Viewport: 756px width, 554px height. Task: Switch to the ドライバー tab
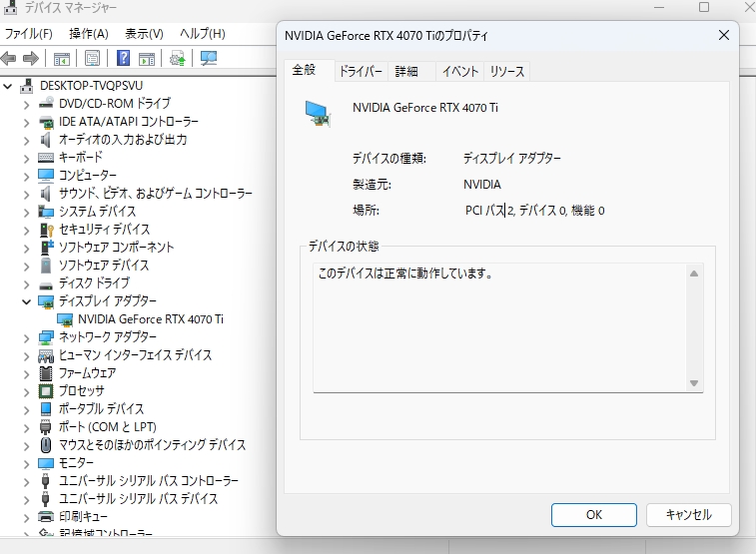pyautogui.click(x=361, y=71)
